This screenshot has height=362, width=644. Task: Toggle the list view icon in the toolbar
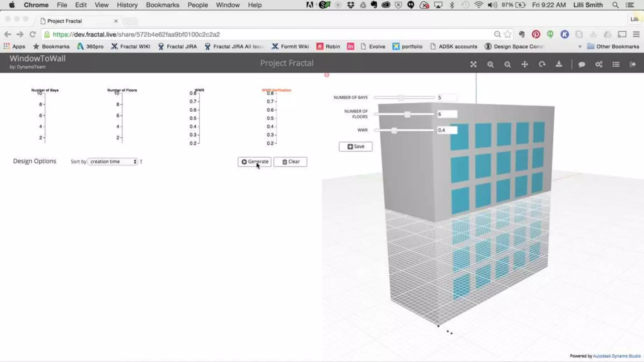(616, 64)
